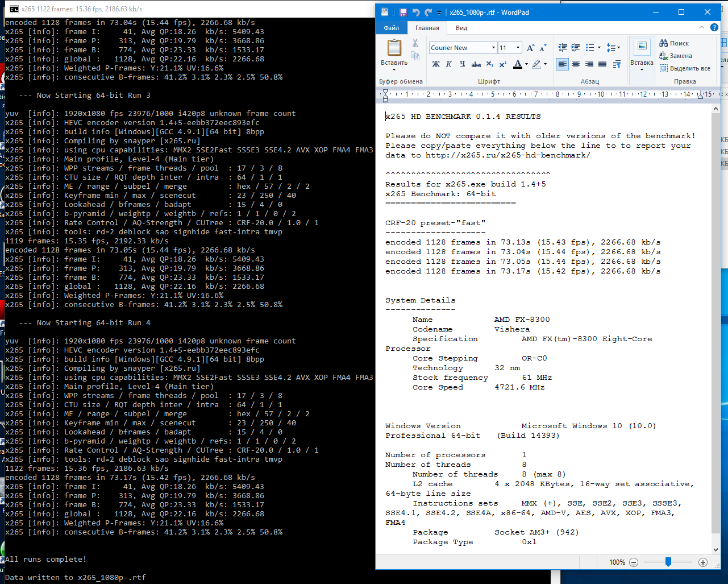The height and width of the screenshot is (584, 728).
Task: Click the 'x265 HD BENCHMARK 0.1.4 RESULTS' heading
Action: point(463,117)
